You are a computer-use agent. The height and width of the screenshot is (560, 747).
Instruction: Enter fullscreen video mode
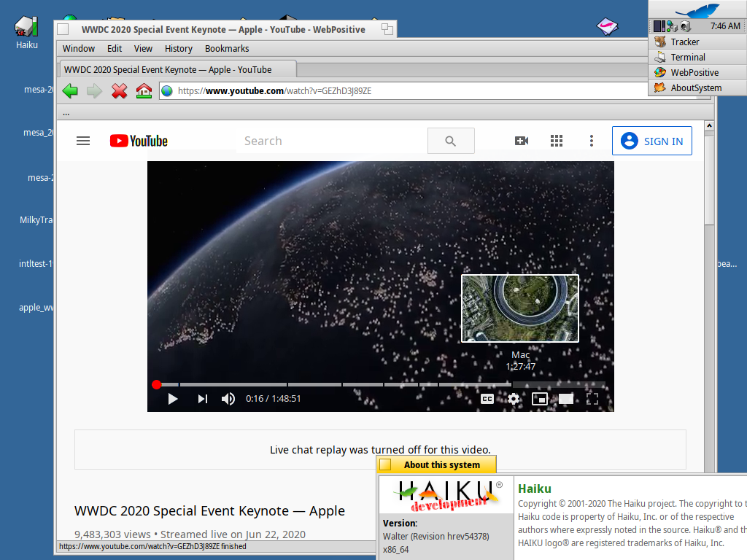[592, 399]
